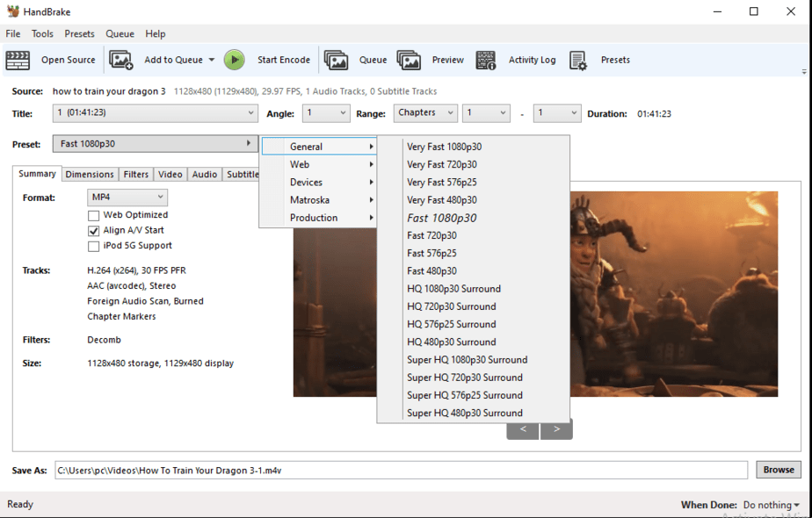Click the Browse button
This screenshot has height=518, width=812.
(778, 470)
